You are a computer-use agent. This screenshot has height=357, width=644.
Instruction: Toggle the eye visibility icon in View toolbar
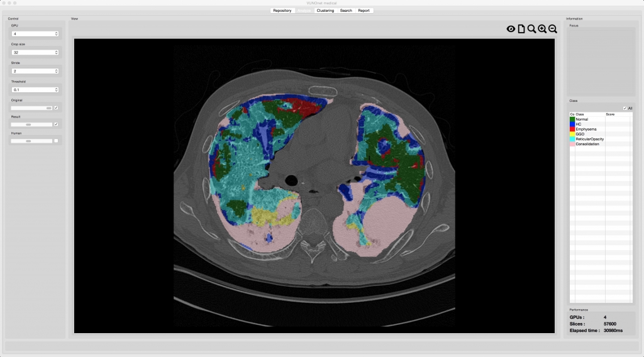click(511, 29)
